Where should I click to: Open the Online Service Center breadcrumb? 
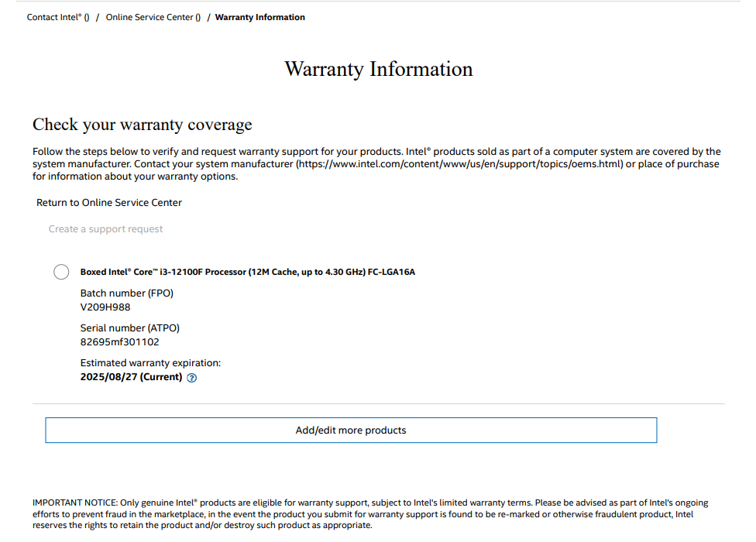tap(153, 17)
